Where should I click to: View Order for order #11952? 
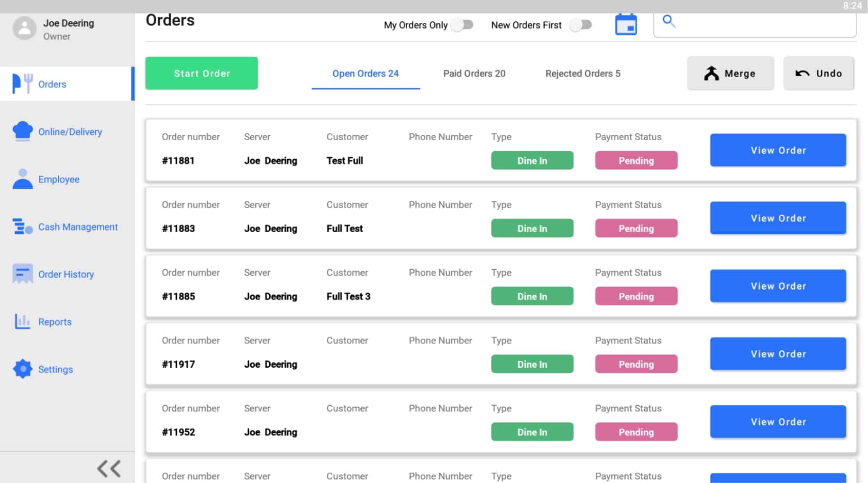point(778,421)
